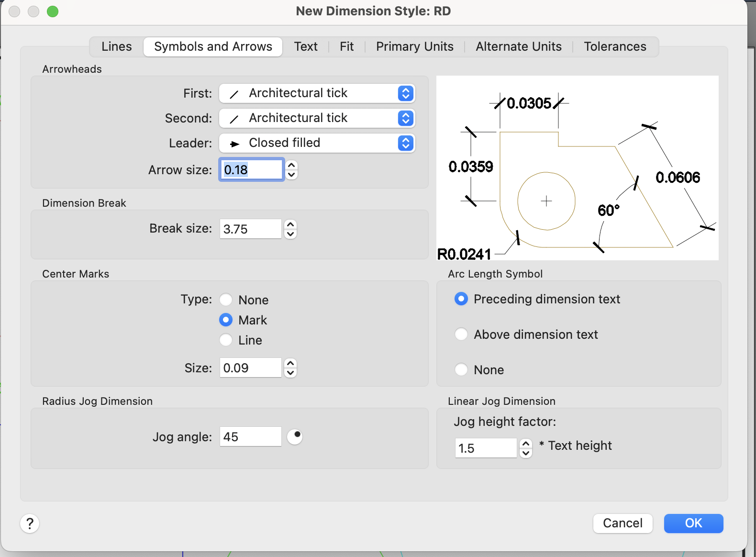Choose Above dimension text option

[x=461, y=334]
